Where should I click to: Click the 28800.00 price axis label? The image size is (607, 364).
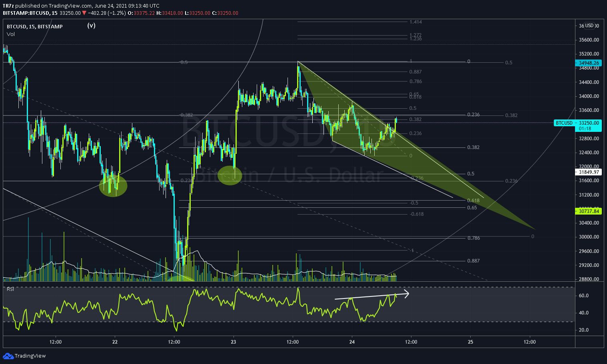[589, 279]
